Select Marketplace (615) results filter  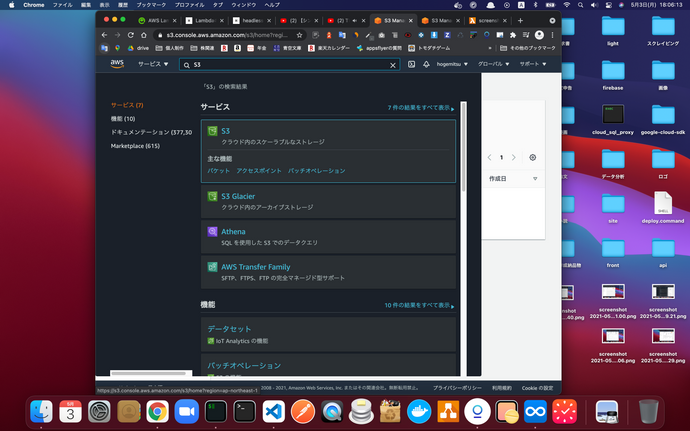click(135, 146)
